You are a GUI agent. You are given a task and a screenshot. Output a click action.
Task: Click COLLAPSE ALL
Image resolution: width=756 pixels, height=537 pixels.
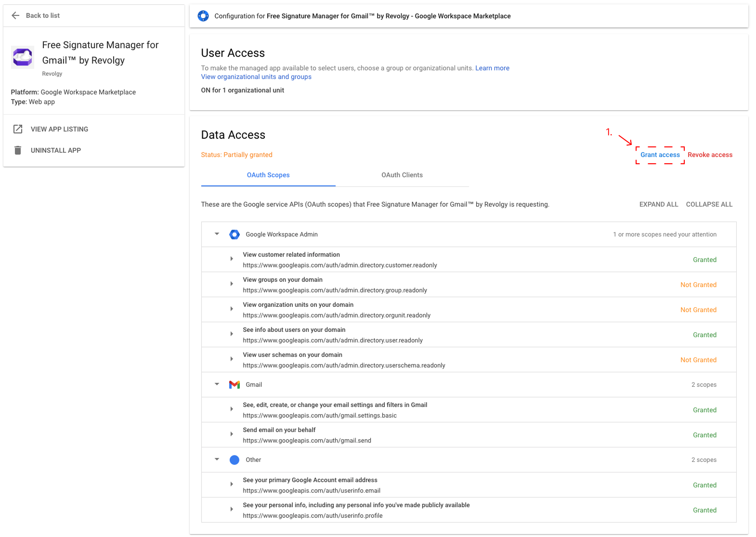tap(709, 205)
